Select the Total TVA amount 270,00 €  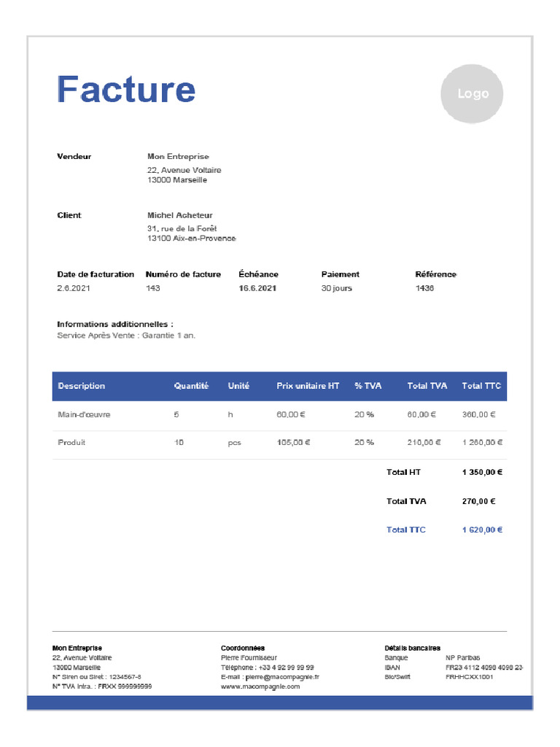point(478,501)
